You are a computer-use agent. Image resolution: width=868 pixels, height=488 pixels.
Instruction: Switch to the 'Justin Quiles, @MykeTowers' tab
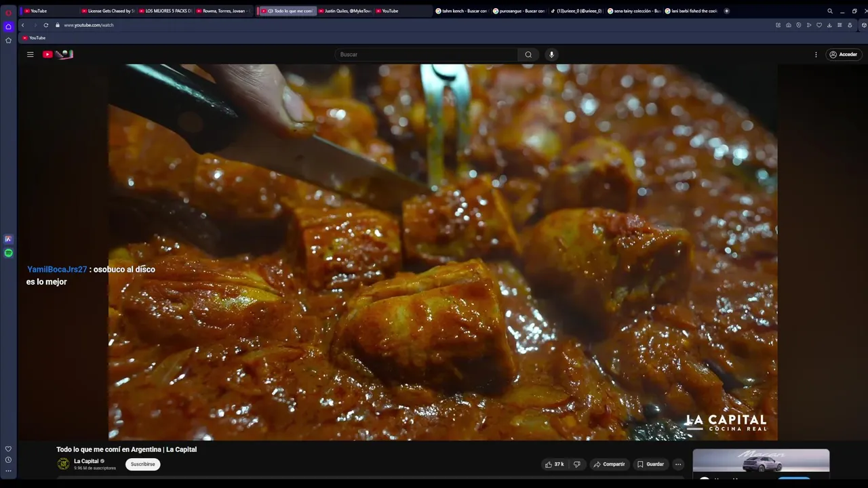pyautogui.click(x=346, y=11)
